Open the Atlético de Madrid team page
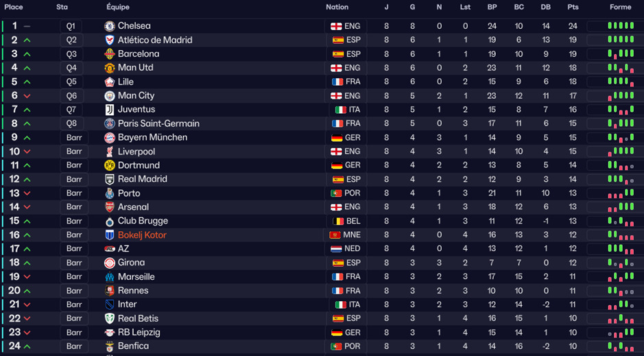The image size is (644, 356). [154, 40]
